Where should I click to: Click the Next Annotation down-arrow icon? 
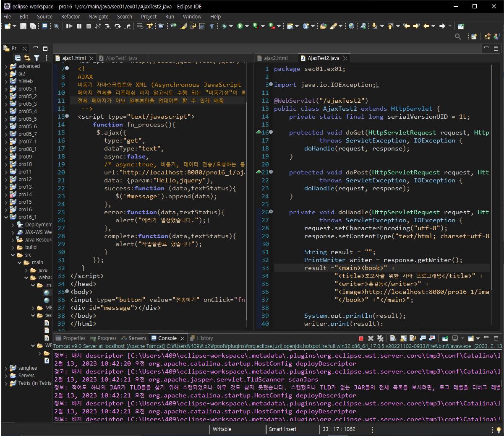click(375, 26)
